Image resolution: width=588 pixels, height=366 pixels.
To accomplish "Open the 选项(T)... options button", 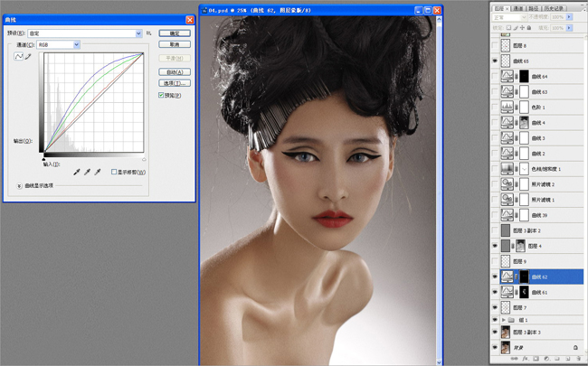I will (175, 83).
